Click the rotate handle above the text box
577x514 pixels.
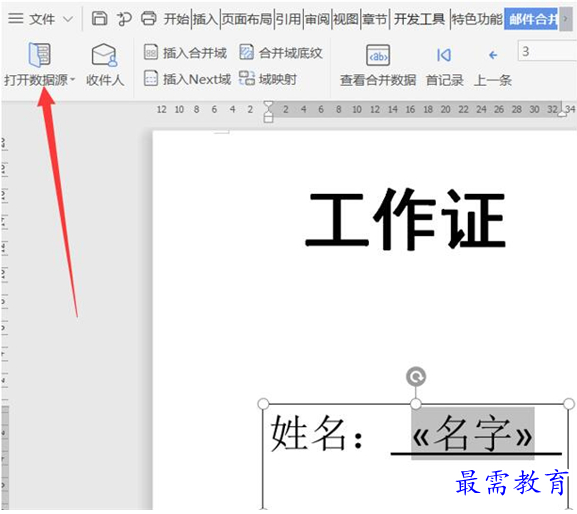pos(416,377)
